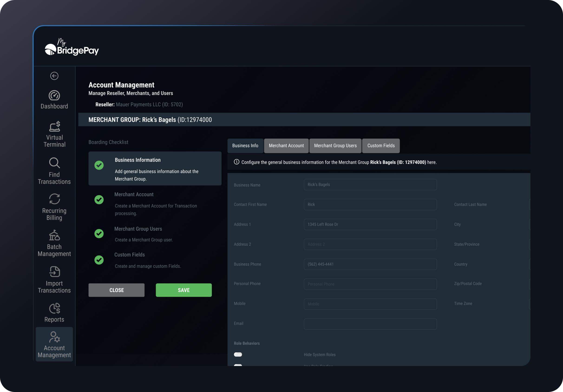Click the back arrow icon in sidebar
The image size is (563, 392).
[54, 76]
